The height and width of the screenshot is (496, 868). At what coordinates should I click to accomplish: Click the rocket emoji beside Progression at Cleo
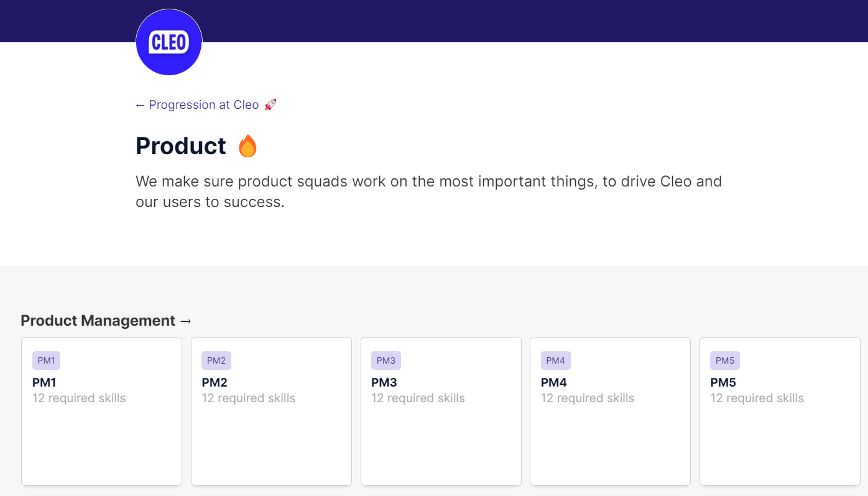[270, 105]
